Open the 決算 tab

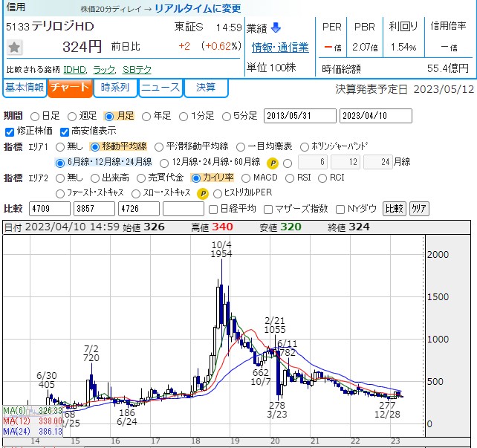pos(206,88)
